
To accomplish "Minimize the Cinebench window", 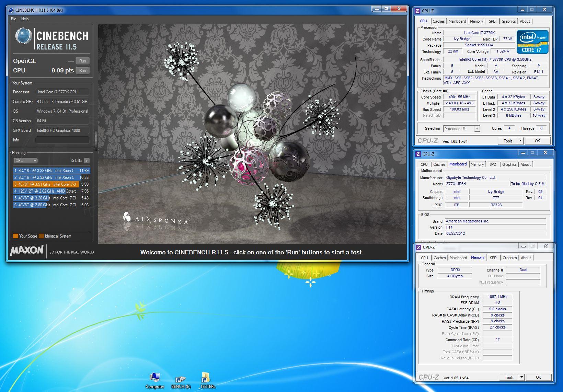I will coord(377,9).
